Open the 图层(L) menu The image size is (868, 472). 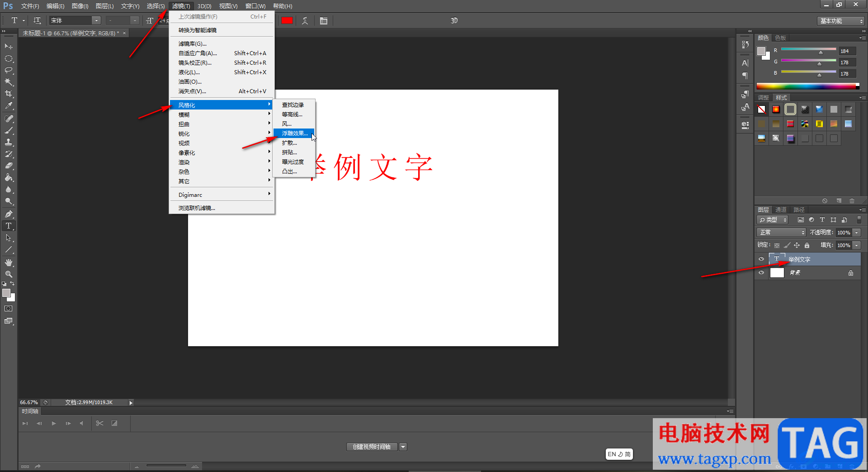[104, 6]
